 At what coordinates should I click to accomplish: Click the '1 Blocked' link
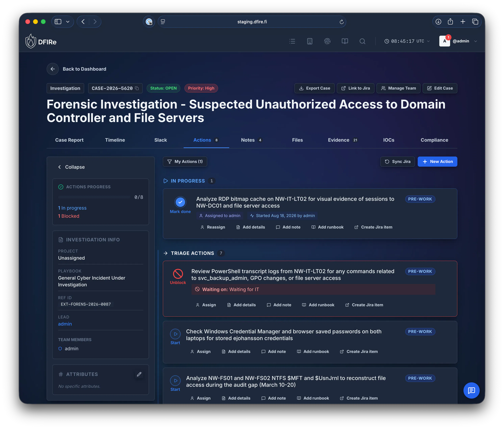click(69, 216)
